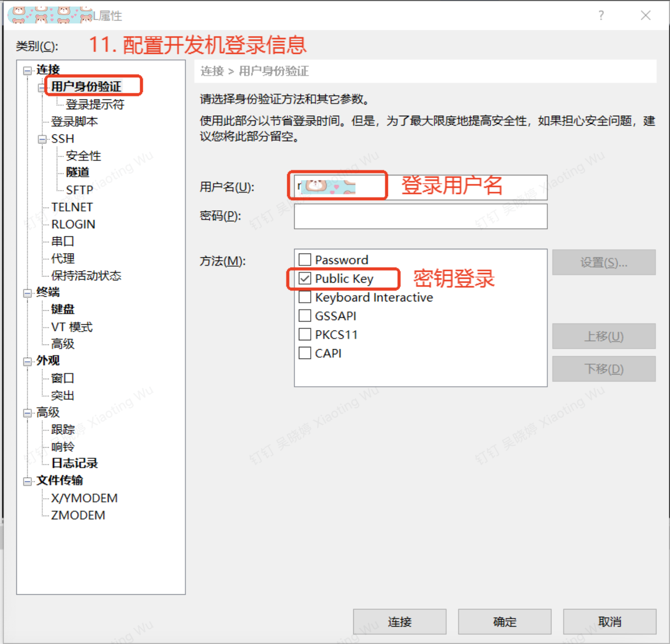This screenshot has width=670, height=644.
Task: Cancel with the 取消 button
Action: tap(610, 622)
